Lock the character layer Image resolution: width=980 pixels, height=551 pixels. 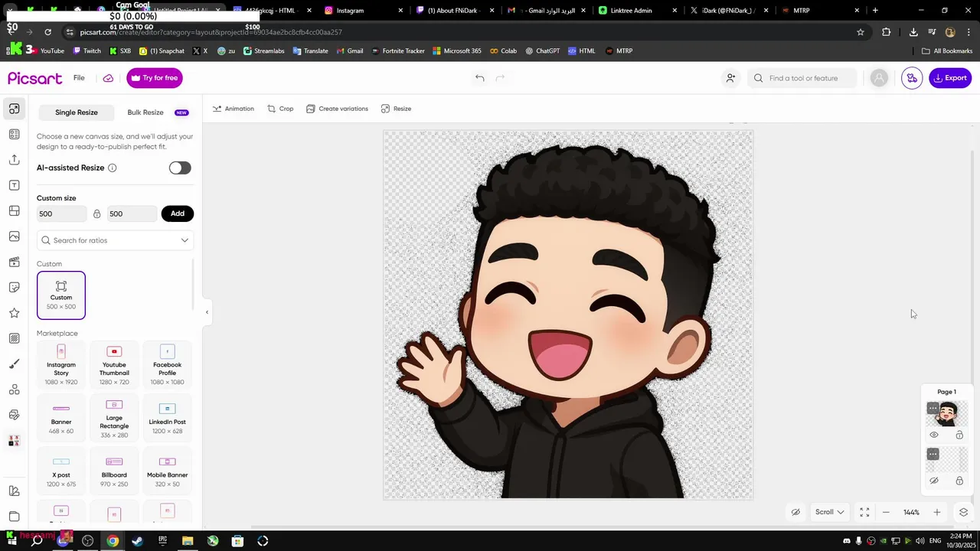(959, 435)
